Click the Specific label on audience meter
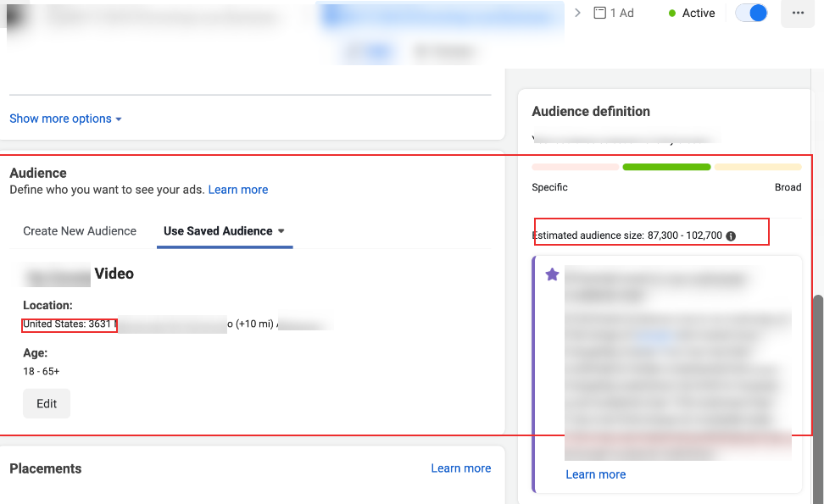The image size is (824, 504). [549, 187]
